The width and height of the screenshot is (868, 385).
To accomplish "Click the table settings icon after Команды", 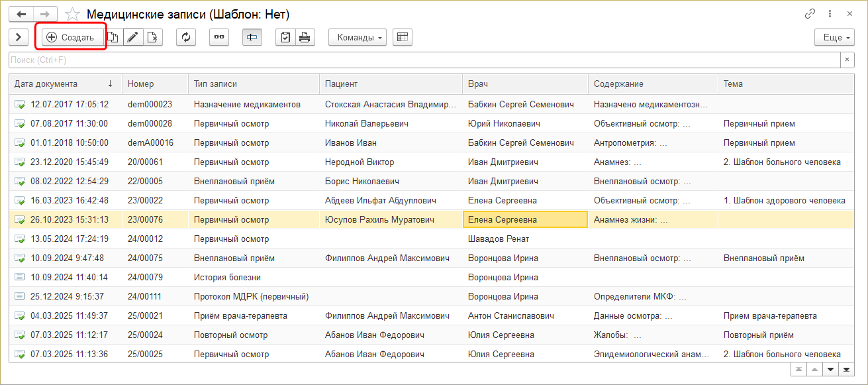I will (x=403, y=38).
